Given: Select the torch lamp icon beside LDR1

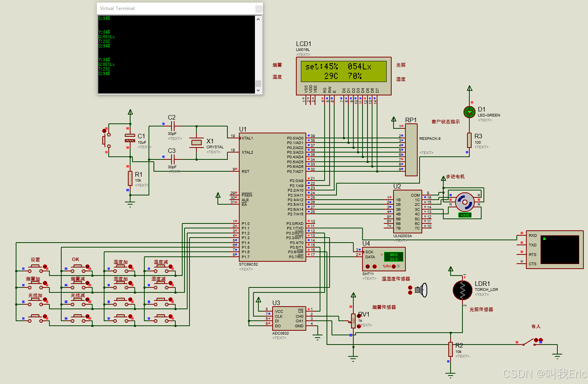Looking at the screenshot, I should point(421,290).
